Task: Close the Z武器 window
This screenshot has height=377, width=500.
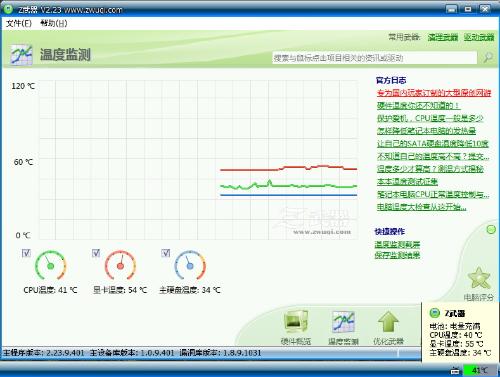Action: pyautogui.click(x=485, y=9)
